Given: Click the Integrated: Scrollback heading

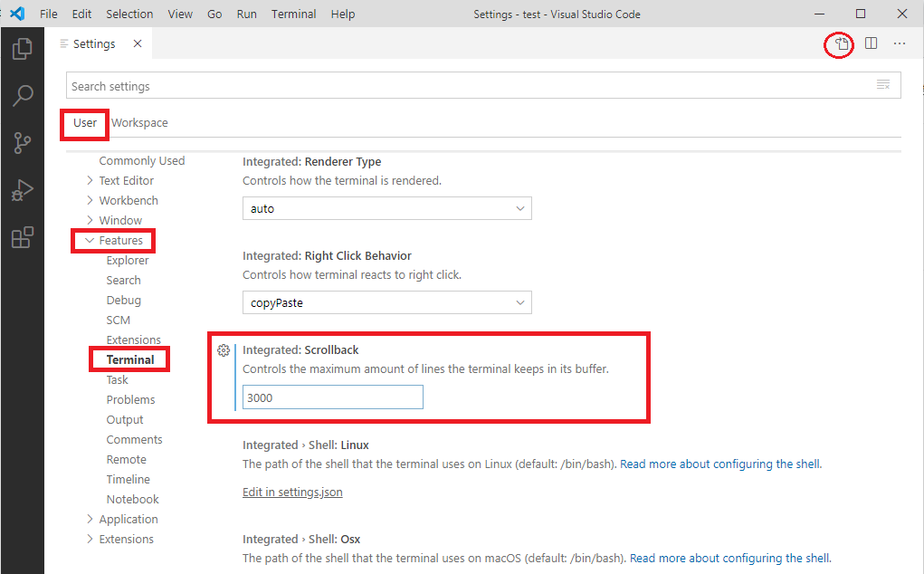Looking at the screenshot, I should 300,350.
